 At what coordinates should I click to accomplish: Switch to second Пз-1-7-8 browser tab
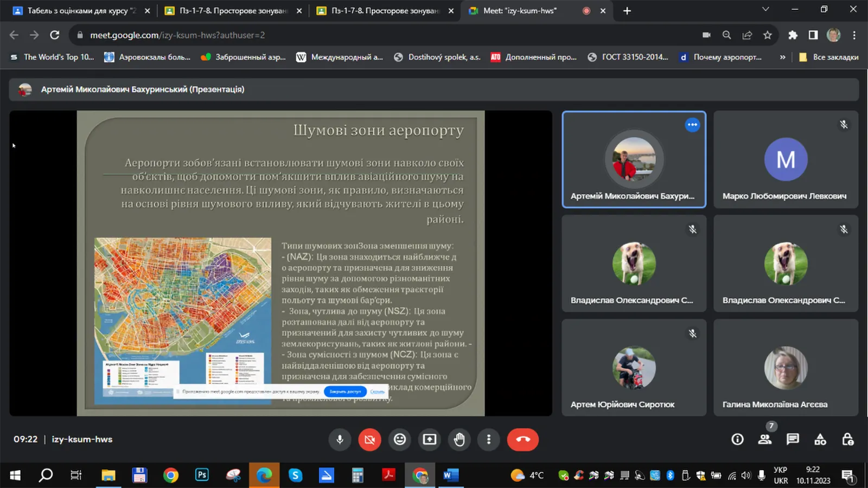(233, 10)
